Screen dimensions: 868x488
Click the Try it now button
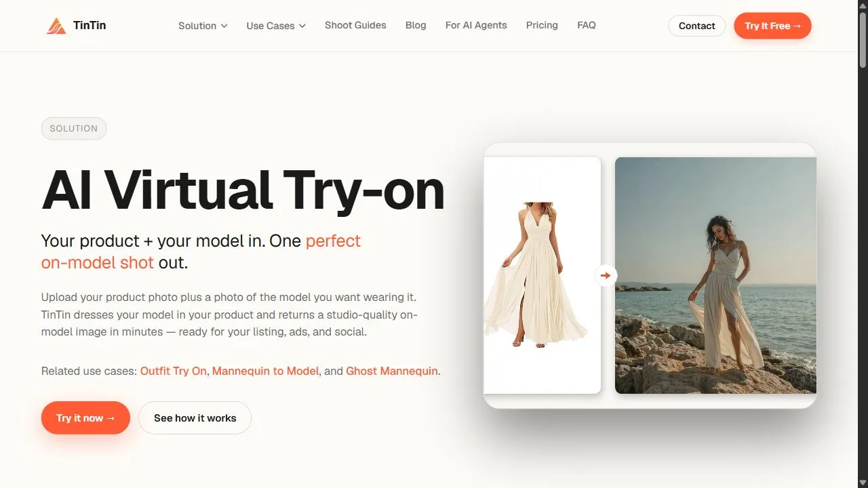(85, 418)
